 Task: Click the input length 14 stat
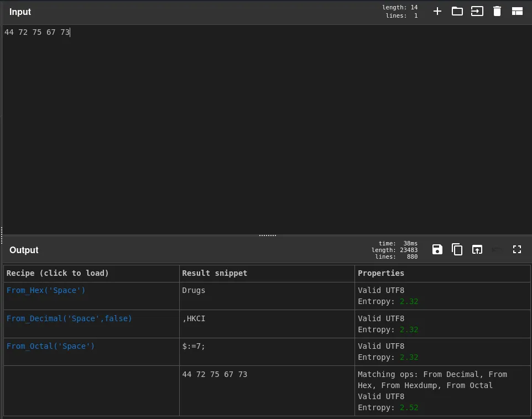pos(400,7)
